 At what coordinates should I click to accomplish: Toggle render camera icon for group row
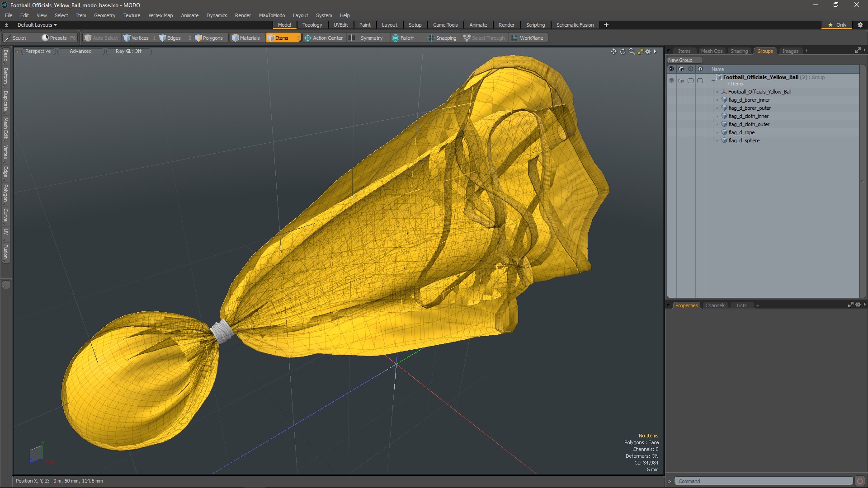[681, 80]
